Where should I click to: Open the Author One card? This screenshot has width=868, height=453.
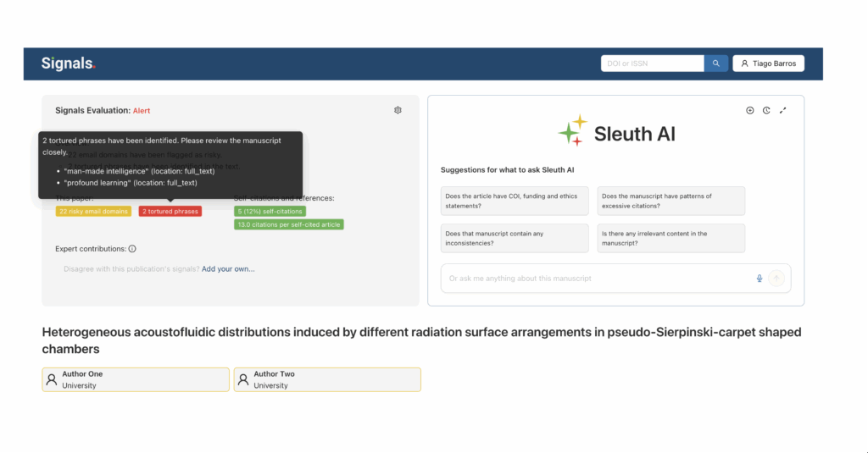136,379
